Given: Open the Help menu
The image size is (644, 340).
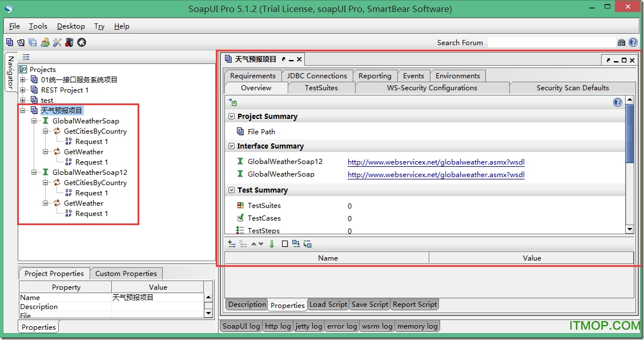Looking at the screenshot, I should pyautogui.click(x=122, y=26).
